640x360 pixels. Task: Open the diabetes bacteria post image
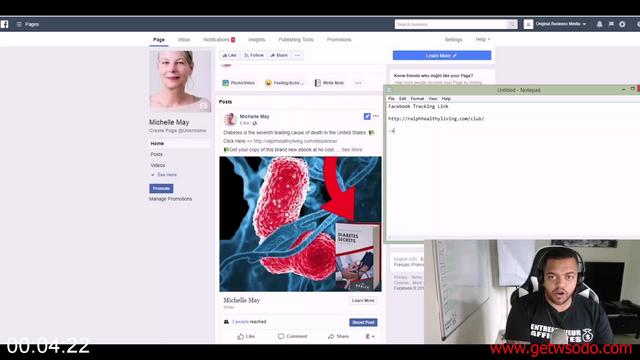click(x=300, y=224)
